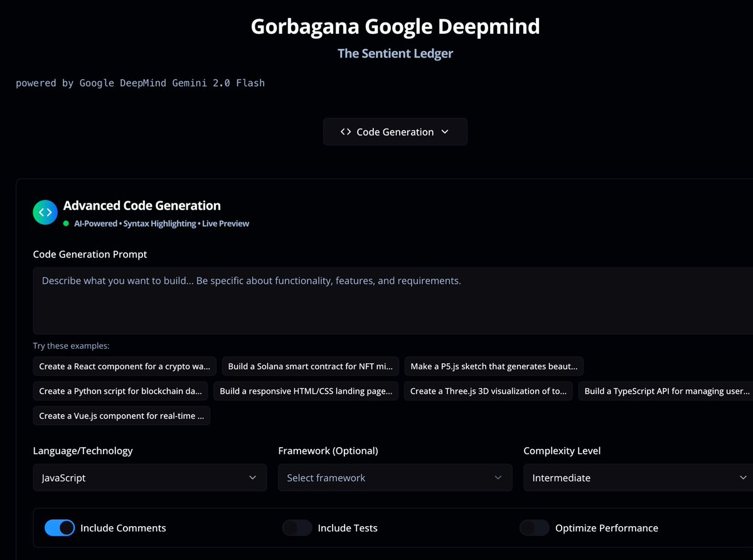The image size is (753, 560).
Task: Open the Select framework dropdown
Action: [x=395, y=477]
